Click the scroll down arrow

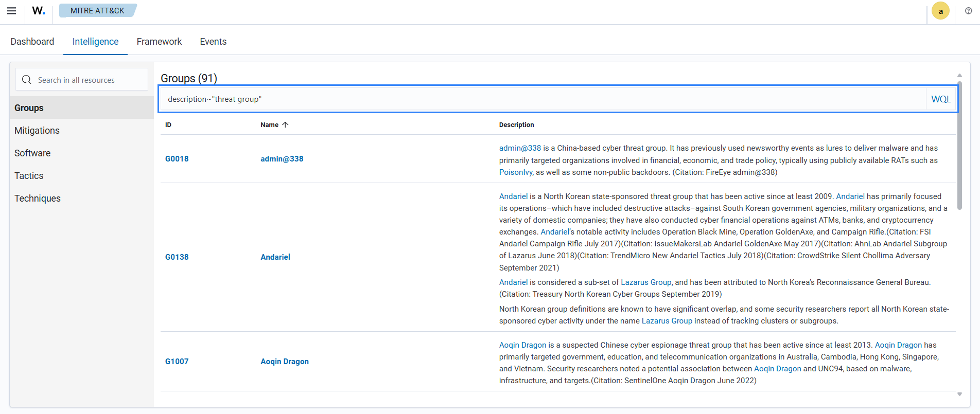click(x=959, y=394)
